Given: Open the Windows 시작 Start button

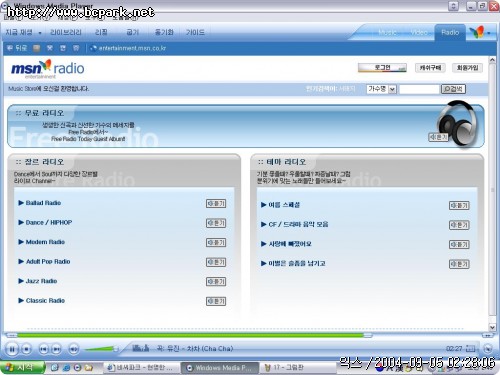Looking at the screenshot, I should 22,367.
